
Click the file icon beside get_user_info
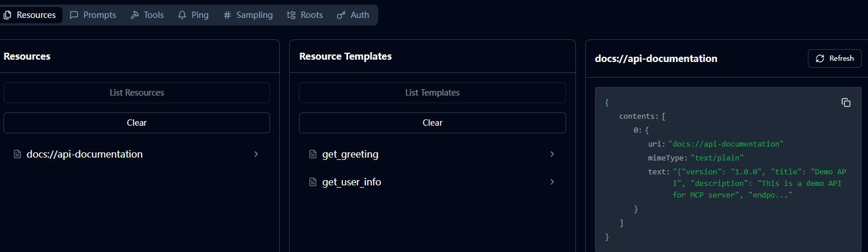pos(313,182)
